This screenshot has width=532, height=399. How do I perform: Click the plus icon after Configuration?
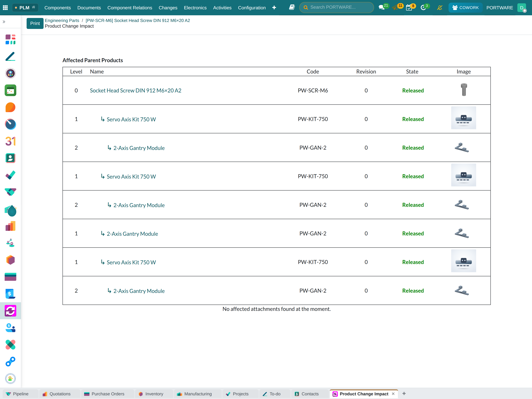[274, 8]
